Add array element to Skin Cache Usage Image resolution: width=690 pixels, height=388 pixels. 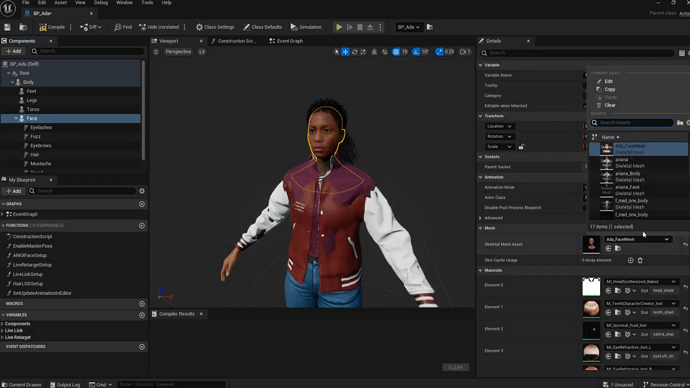[x=630, y=260]
